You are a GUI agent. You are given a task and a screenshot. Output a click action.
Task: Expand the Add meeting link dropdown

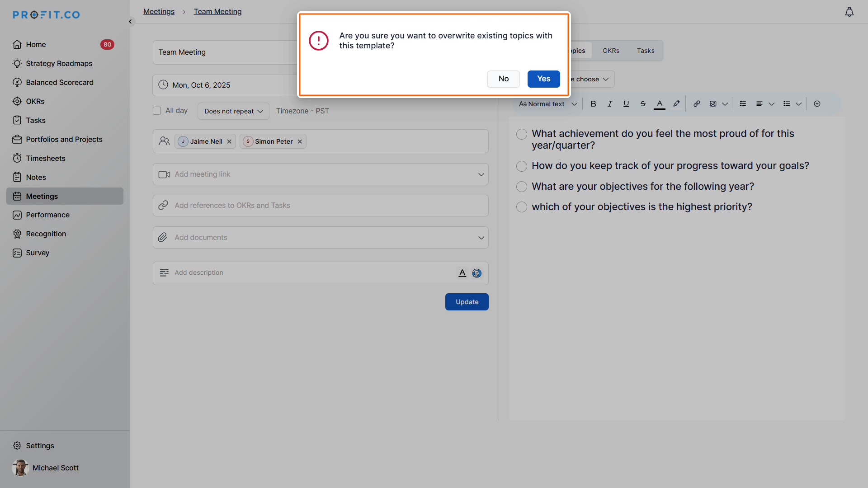(481, 174)
